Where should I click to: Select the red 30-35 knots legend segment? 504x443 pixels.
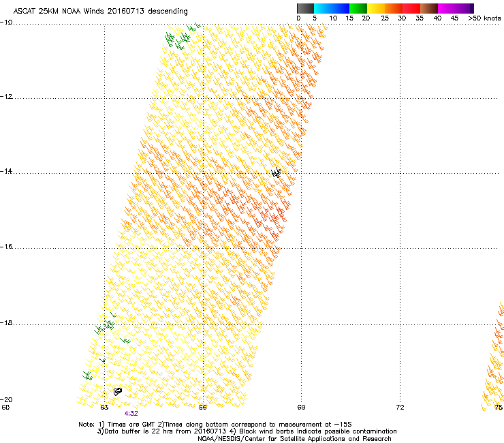(x=411, y=8)
